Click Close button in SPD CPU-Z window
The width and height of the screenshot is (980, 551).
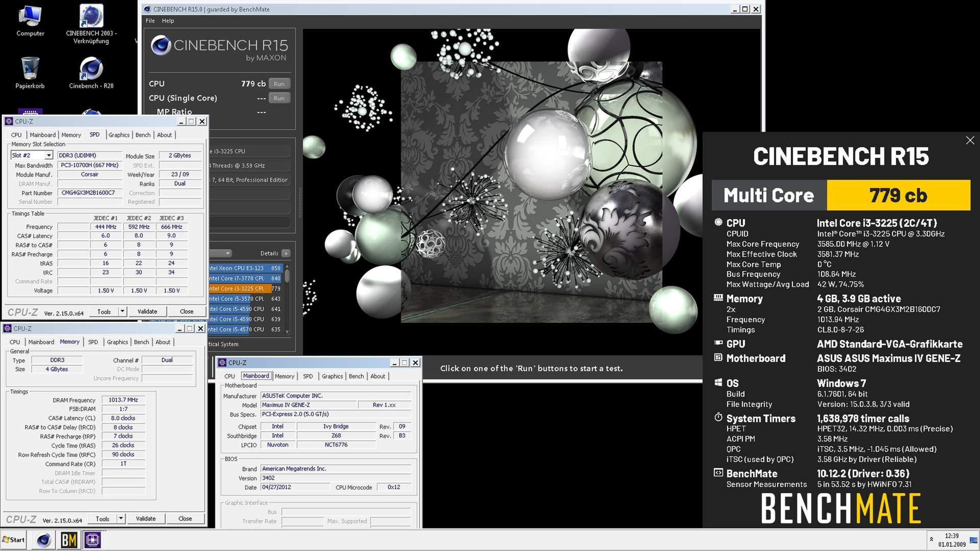[x=186, y=311]
